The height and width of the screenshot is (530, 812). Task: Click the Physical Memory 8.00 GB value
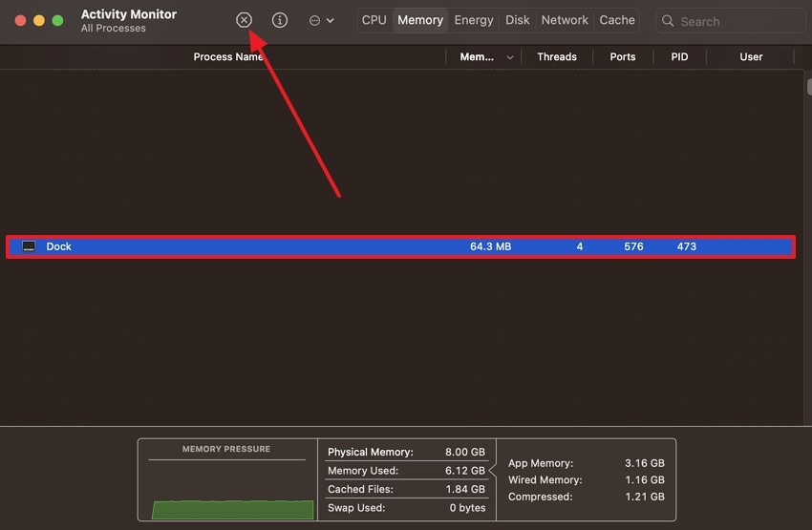465,452
